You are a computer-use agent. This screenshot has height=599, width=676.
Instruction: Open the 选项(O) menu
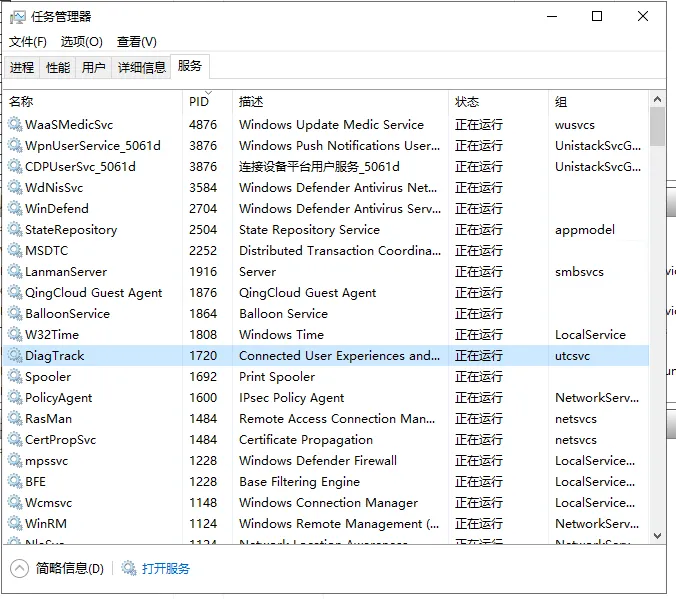click(x=81, y=42)
